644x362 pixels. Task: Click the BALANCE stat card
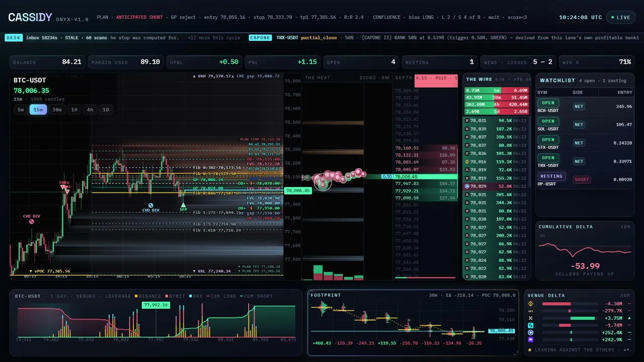[x=47, y=62]
